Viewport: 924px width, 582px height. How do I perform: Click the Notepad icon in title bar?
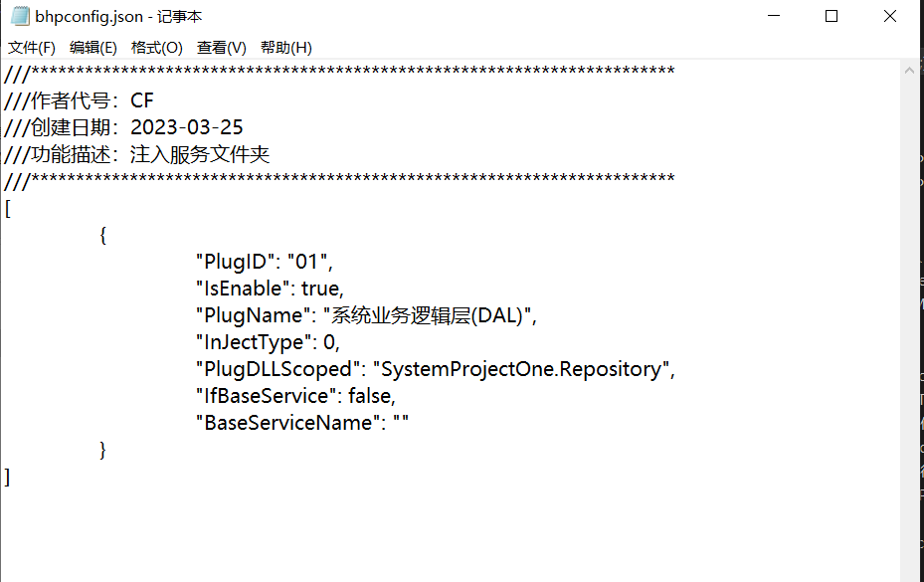click(19, 17)
